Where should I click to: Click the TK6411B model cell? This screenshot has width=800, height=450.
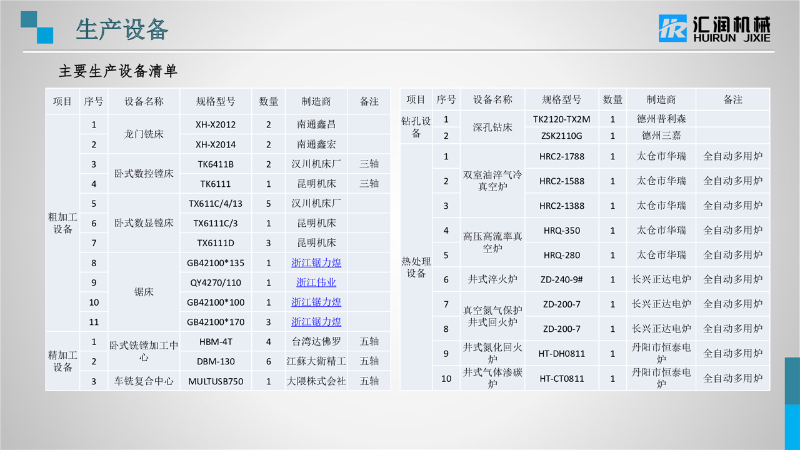pos(215,164)
